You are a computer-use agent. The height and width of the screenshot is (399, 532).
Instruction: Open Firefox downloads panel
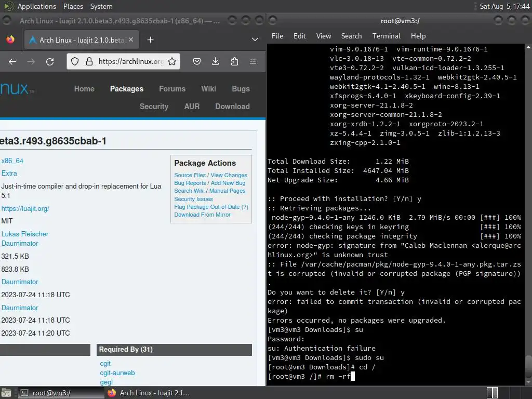point(216,61)
